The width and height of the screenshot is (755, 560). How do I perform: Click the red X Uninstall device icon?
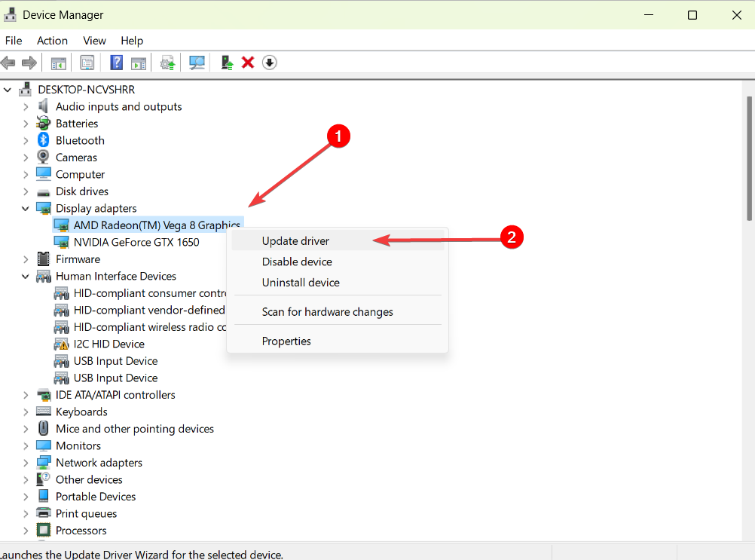coord(248,63)
